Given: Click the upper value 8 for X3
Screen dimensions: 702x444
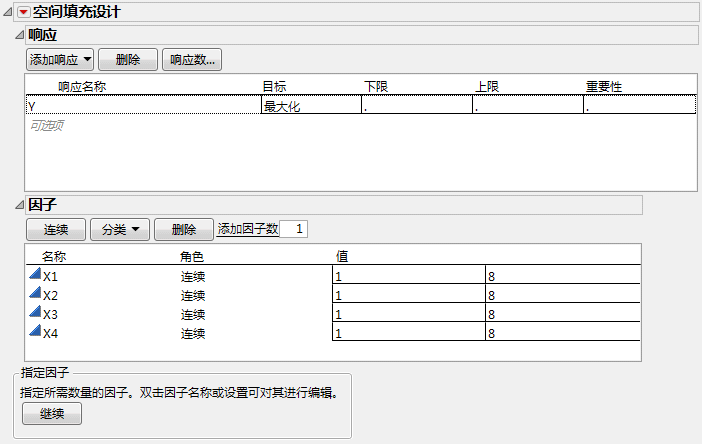Looking at the screenshot, I should (563, 313).
